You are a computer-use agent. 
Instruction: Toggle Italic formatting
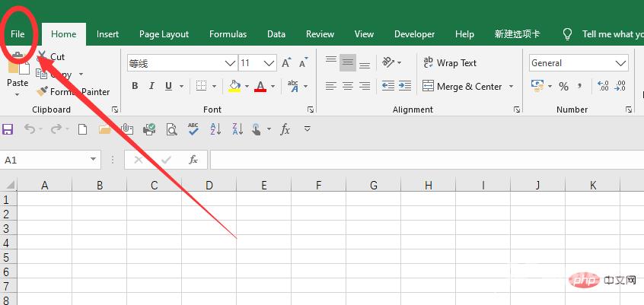pos(151,86)
